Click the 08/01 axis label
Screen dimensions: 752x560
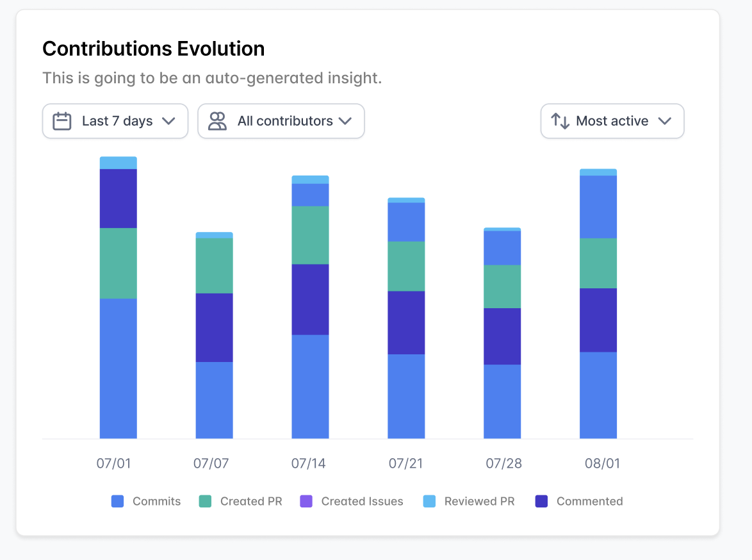coord(602,463)
